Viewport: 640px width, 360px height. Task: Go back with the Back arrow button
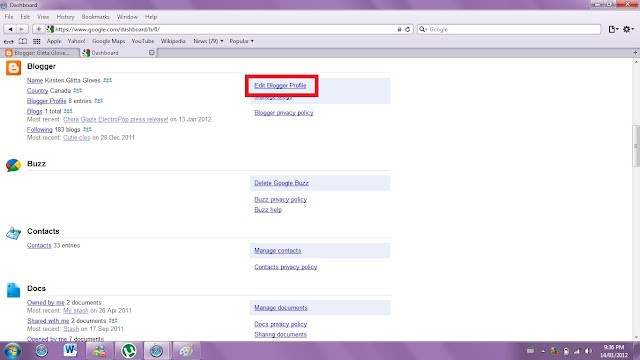[x=10, y=29]
